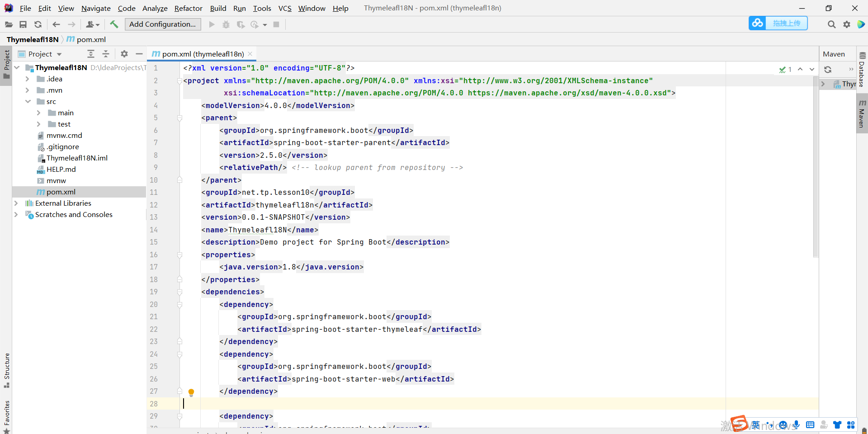
Task: Collapse the Thymeleafl18N root tree node
Action: tap(17, 67)
